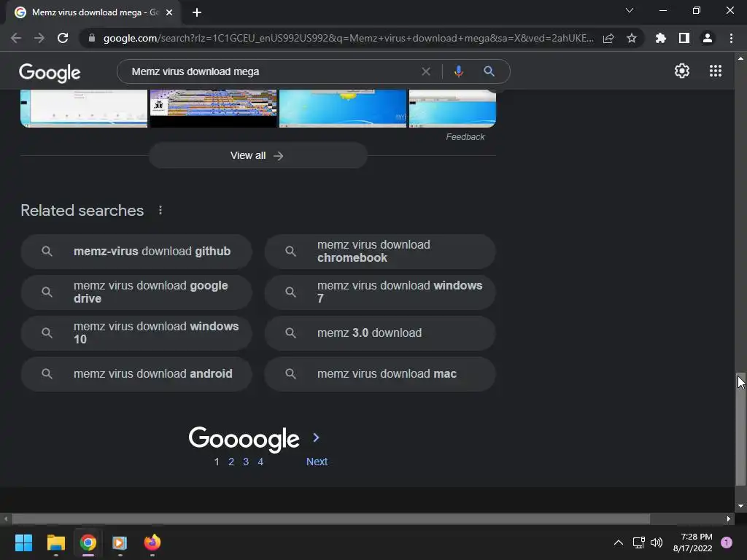The image size is (747, 560).
Task: Show hidden system tray icons
Action: [619, 542]
